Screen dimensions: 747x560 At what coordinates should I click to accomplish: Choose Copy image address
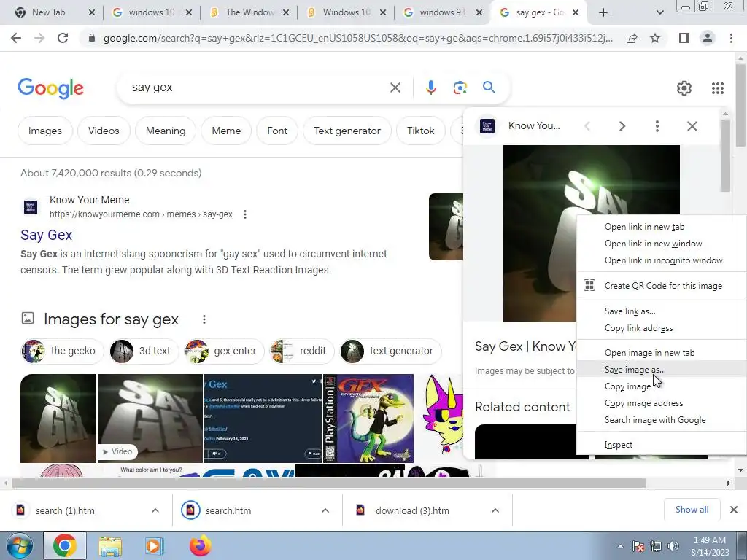661,403
